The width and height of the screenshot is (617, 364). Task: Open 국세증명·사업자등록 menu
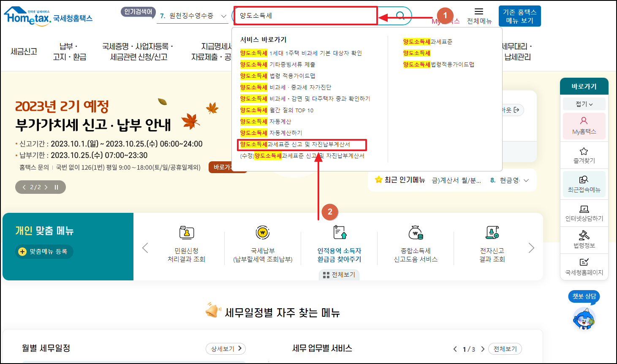coord(138,52)
